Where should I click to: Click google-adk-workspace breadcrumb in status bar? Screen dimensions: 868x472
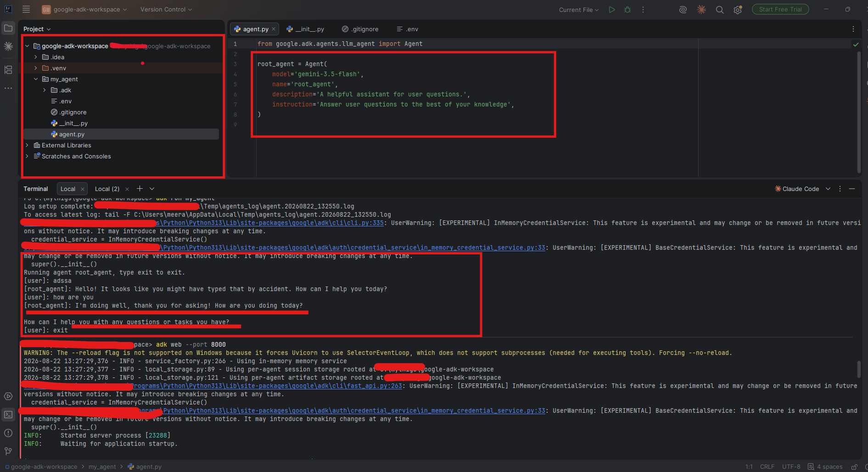(x=44, y=467)
